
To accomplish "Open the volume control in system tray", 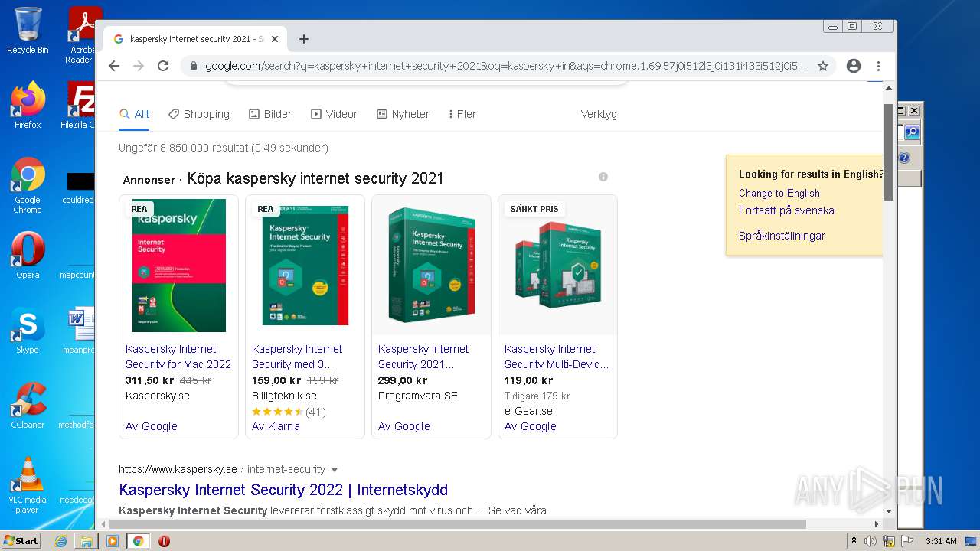I will (871, 541).
